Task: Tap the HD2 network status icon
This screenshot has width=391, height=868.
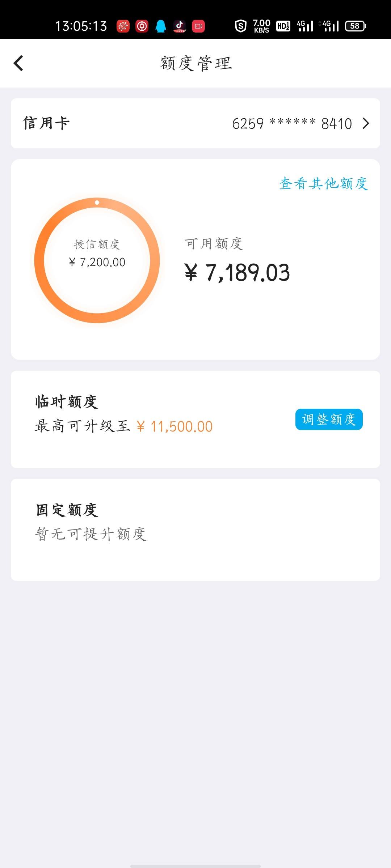Action: tap(283, 26)
